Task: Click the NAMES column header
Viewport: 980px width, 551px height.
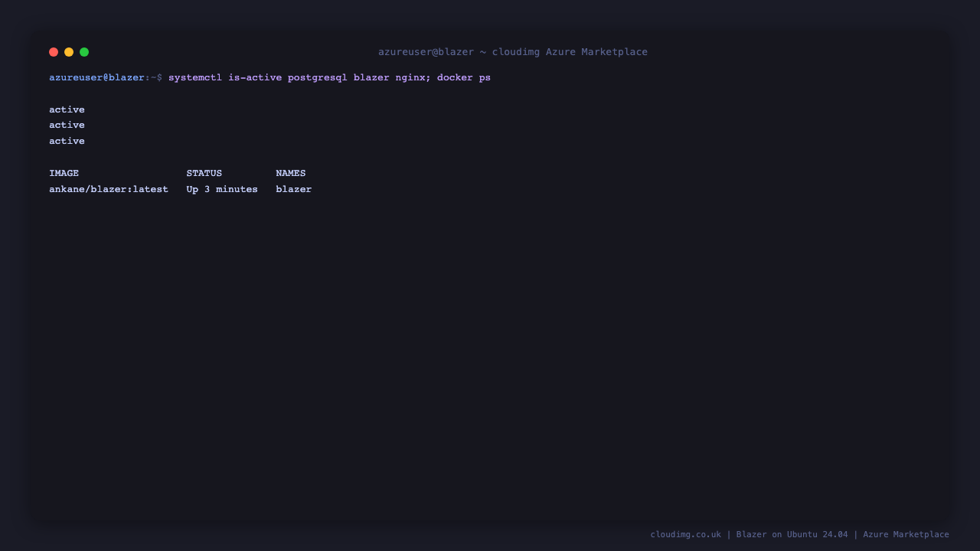Action: pyautogui.click(x=291, y=173)
